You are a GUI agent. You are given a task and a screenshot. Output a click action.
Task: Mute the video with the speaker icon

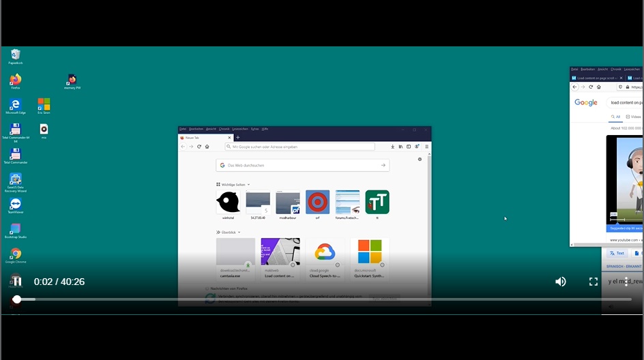click(561, 282)
